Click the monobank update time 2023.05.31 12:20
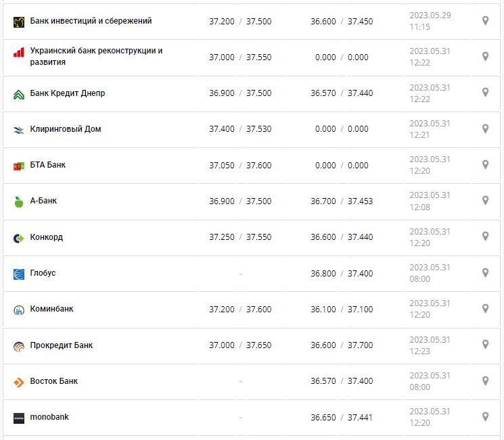 pyautogui.click(x=430, y=417)
